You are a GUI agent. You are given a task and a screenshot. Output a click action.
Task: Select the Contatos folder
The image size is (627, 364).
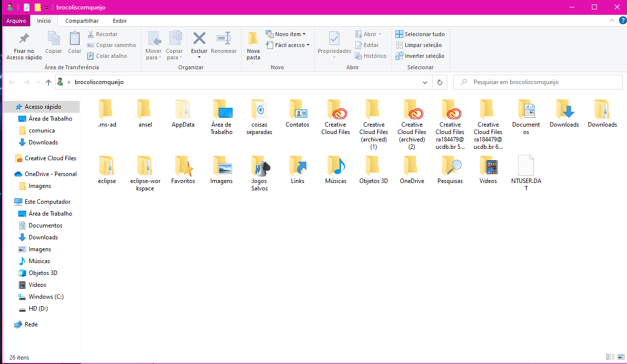297,113
